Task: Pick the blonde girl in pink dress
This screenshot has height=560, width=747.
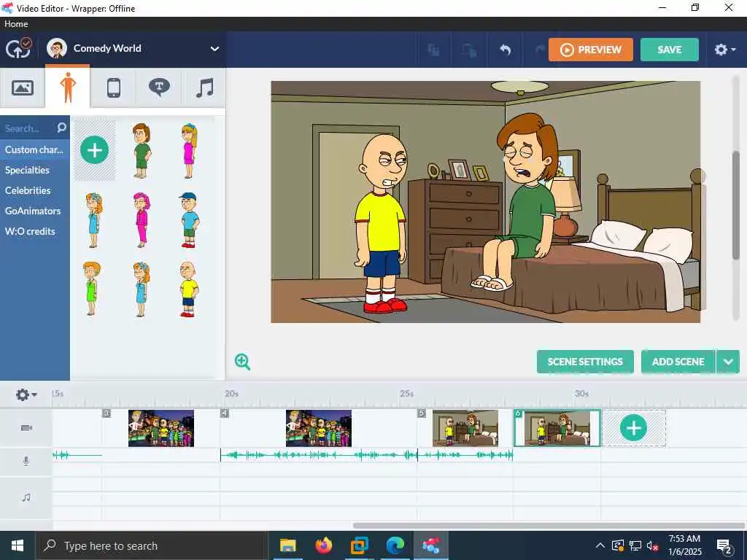Action: 189,150
